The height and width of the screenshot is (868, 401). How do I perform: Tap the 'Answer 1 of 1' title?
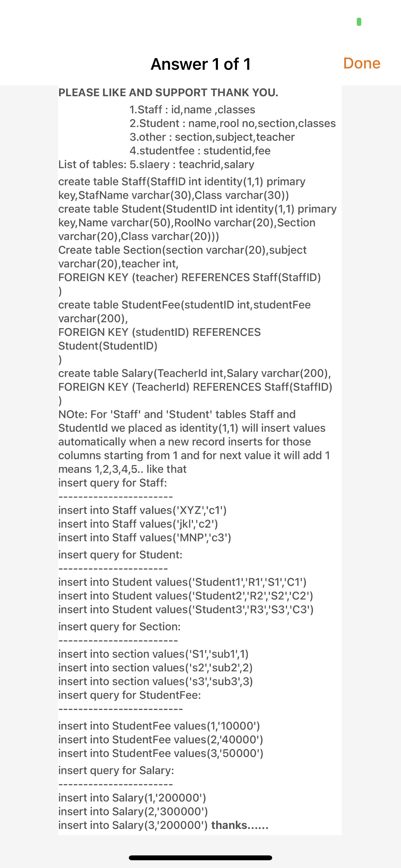(200, 64)
